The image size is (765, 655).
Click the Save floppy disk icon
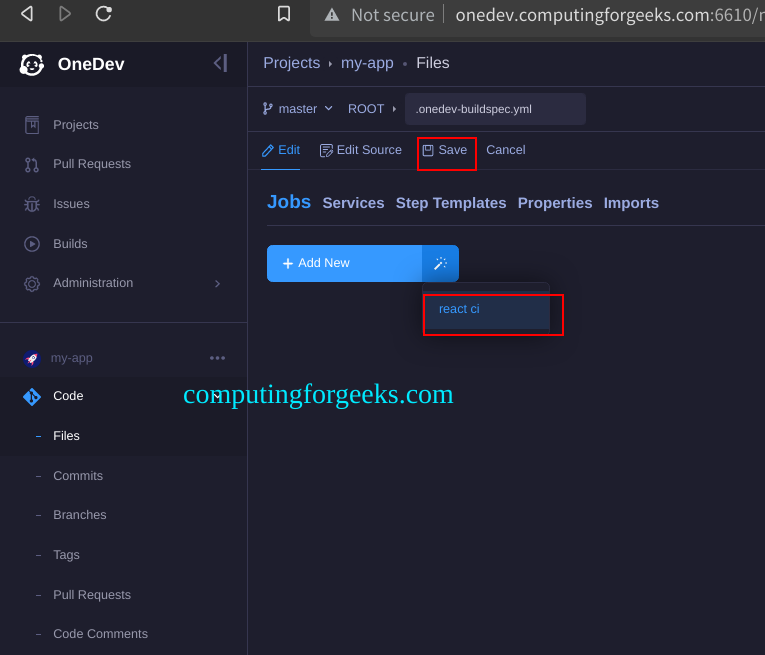click(428, 150)
